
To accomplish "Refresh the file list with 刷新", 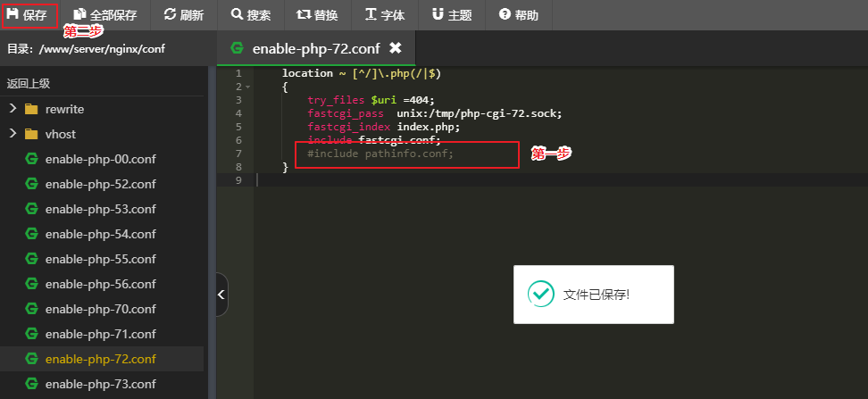I will tap(184, 15).
